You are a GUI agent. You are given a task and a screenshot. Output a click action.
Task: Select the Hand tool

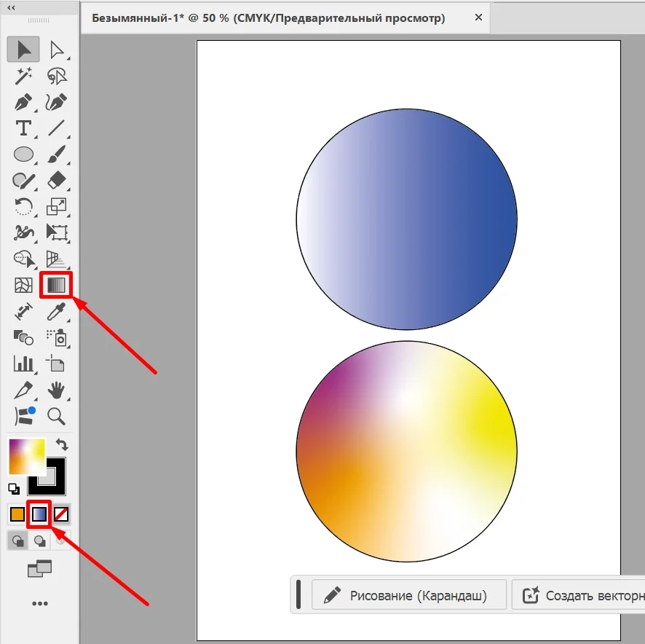(x=56, y=390)
